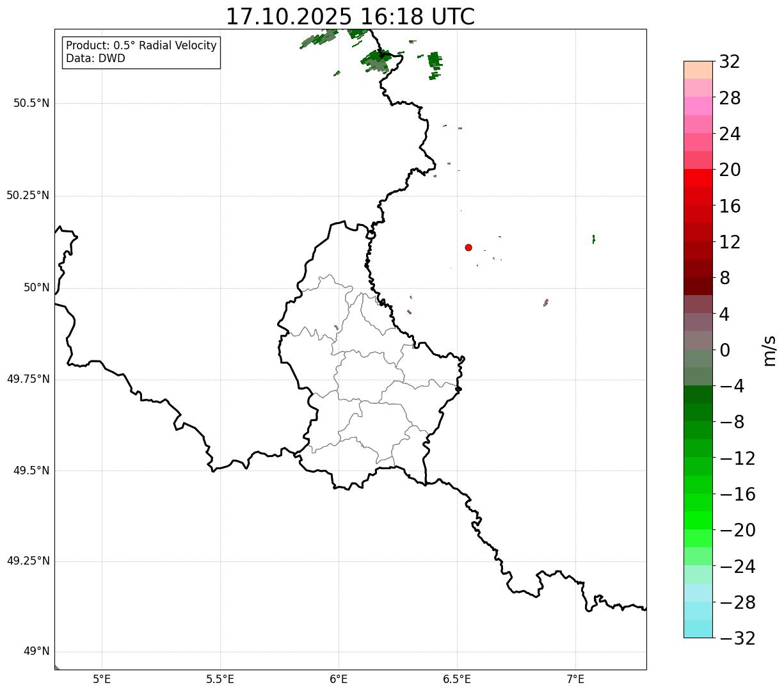784x692 pixels.
Task: Click the 7°E longitude label
Action: tap(575, 679)
